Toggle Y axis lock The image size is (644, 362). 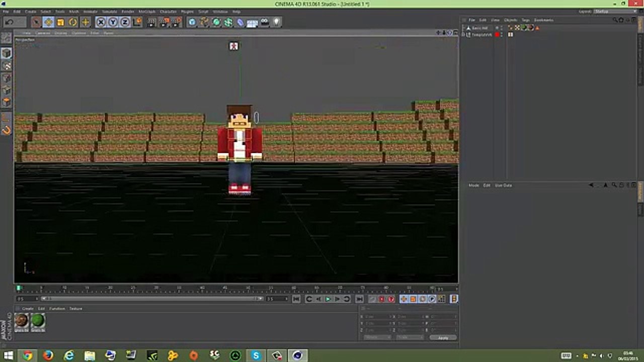[x=113, y=22]
